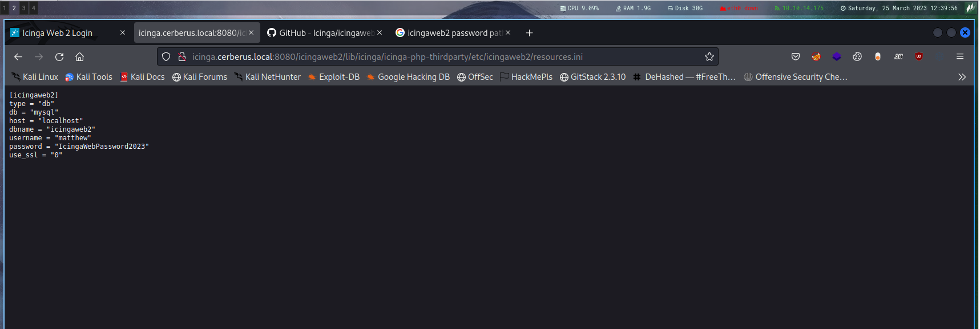Open a new browser tab
Viewport: 980px width, 329px height.
pyautogui.click(x=529, y=33)
